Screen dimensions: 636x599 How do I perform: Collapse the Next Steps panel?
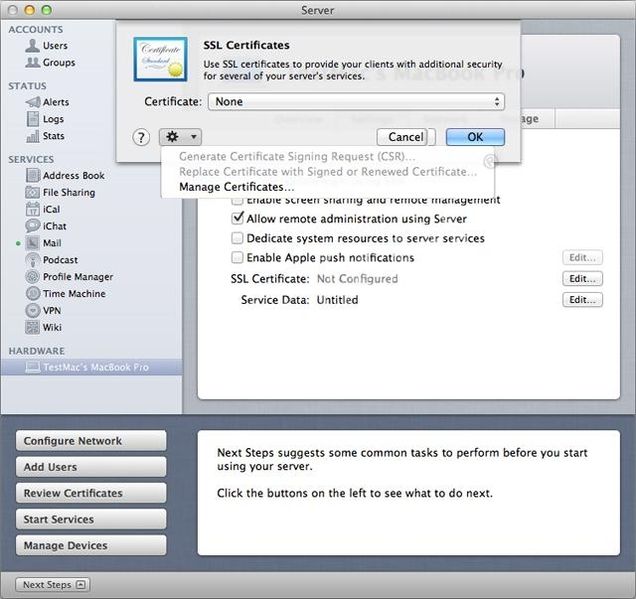click(x=53, y=585)
